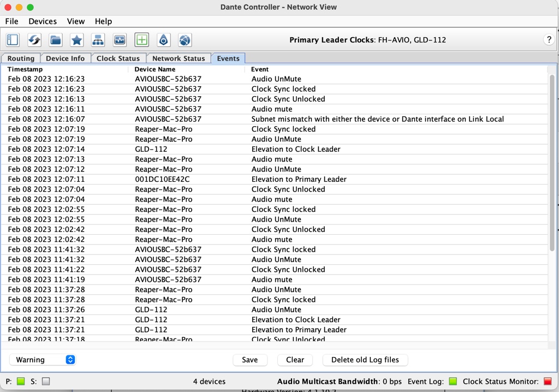The image size is (559, 392).
Task: Select the 11:41:19 Audio mute row
Action: point(274,280)
